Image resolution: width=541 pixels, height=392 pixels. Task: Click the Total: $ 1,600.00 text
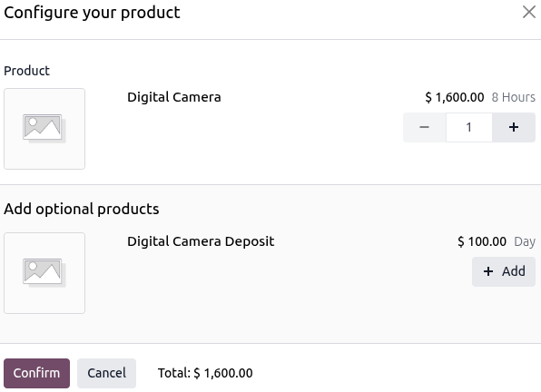click(x=205, y=373)
